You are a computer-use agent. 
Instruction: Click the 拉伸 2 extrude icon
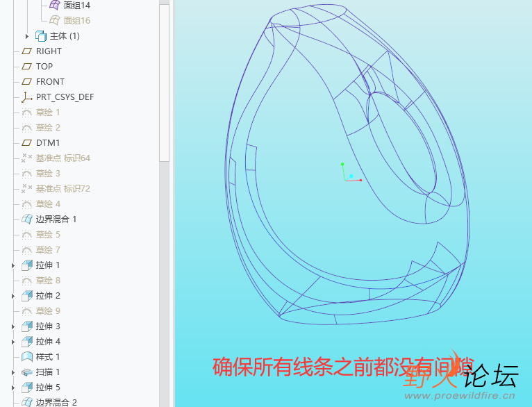[27, 296]
